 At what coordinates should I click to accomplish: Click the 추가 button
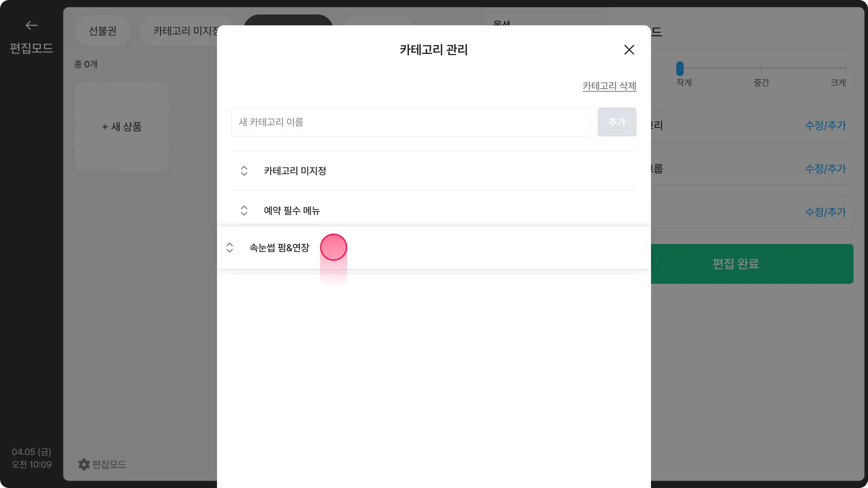(617, 122)
